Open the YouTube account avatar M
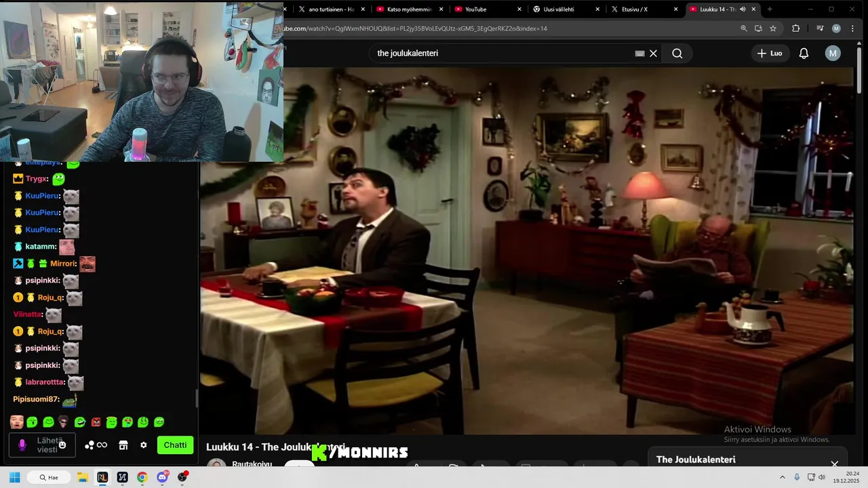Screen dimensions: 868x488 tap(833, 54)
